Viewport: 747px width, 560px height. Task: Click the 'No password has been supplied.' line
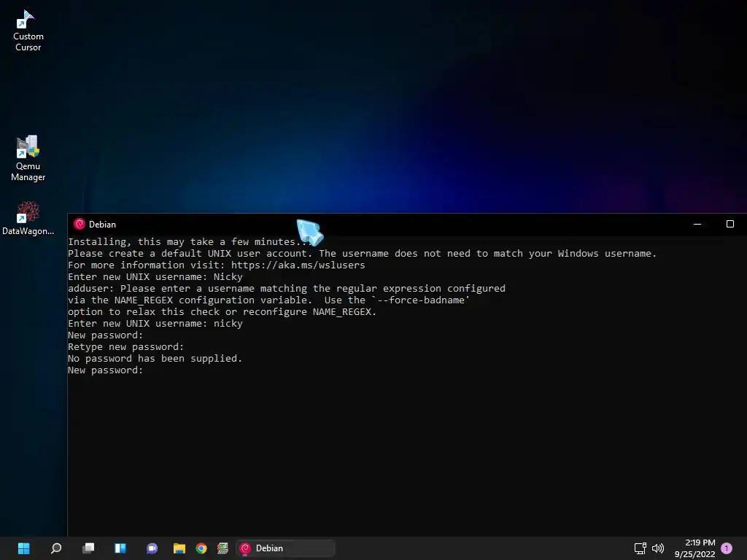click(x=155, y=359)
